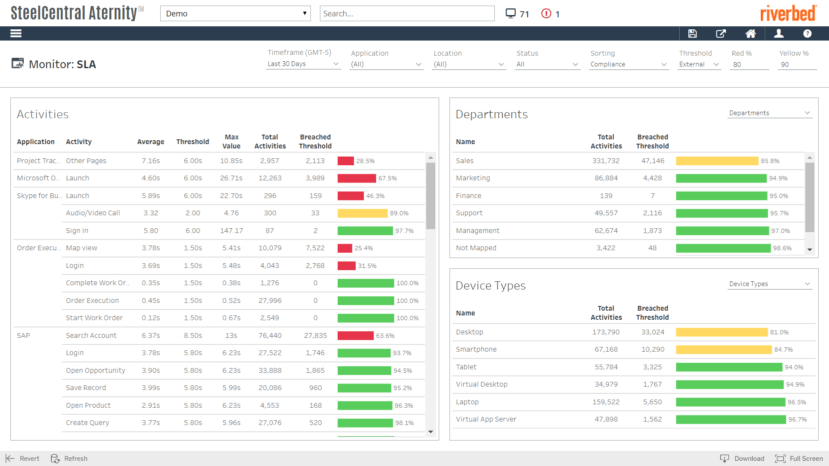Click the Departments scrollbar thumb
This screenshot has width=829, height=466.
tap(809, 197)
